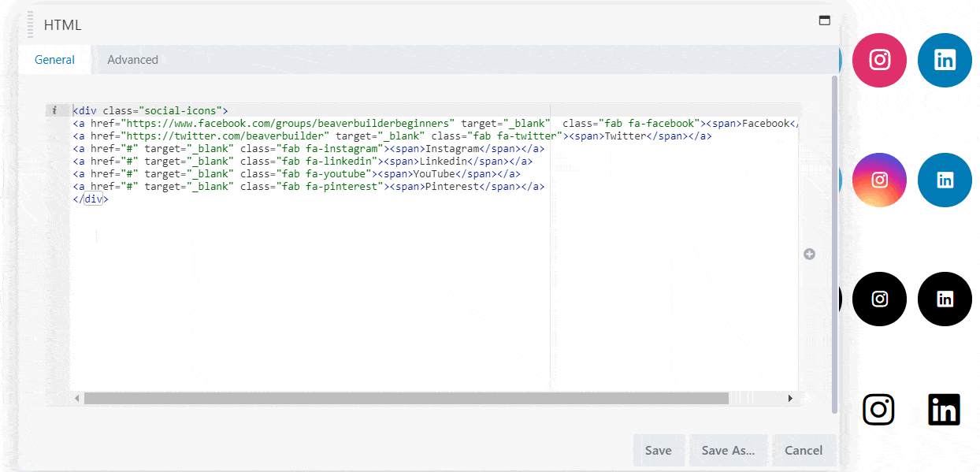Viewport: 980px width, 472px height.
Task: Click the Cancel button
Action: (804, 451)
